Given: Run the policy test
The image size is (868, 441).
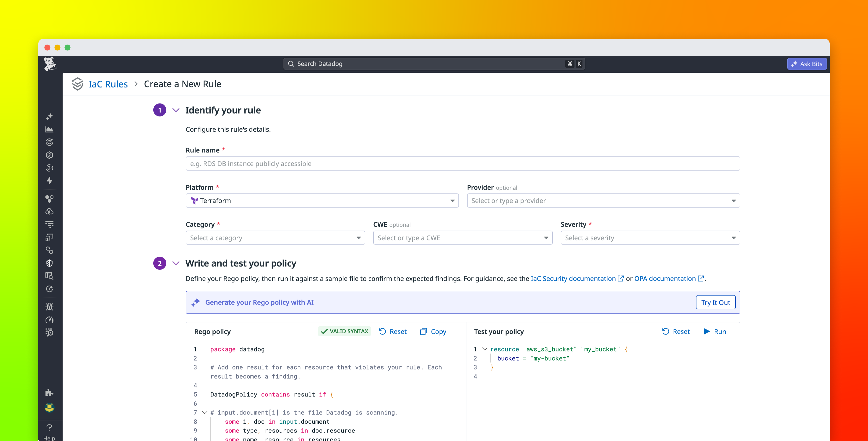Looking at the screenshot, I should pyautogui.click(x=715, y=331).
